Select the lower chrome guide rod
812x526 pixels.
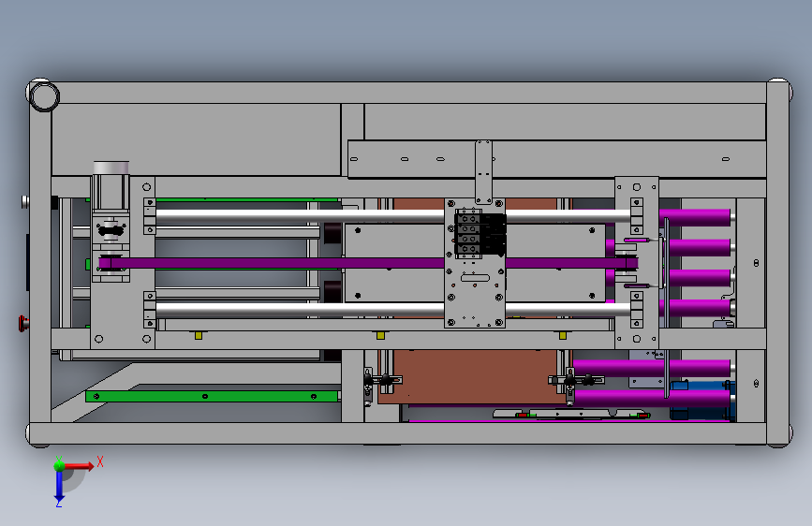(x=393, y=310)
